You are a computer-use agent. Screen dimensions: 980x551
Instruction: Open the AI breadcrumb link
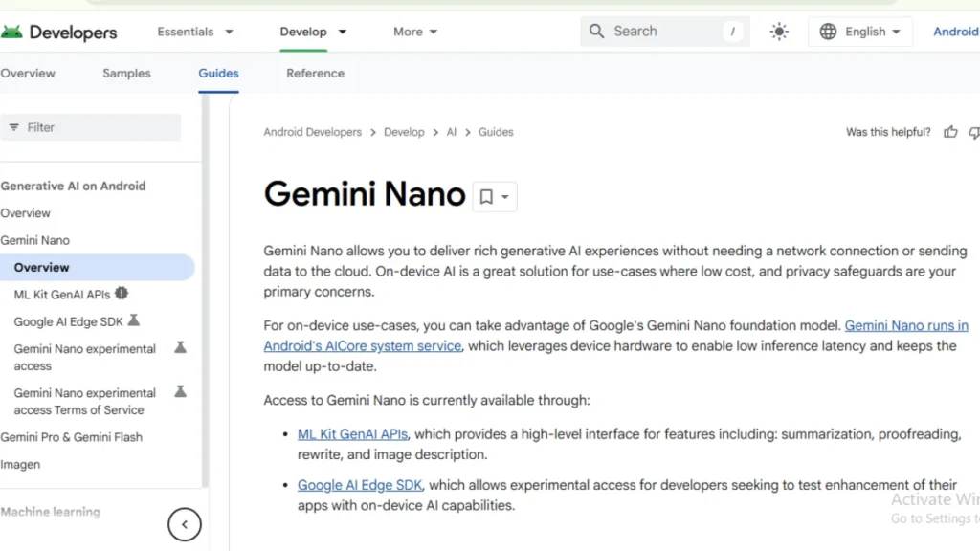point(452,132)
